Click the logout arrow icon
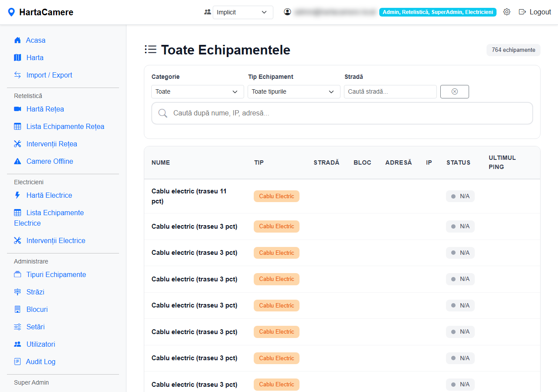 (x=522, y=12)
